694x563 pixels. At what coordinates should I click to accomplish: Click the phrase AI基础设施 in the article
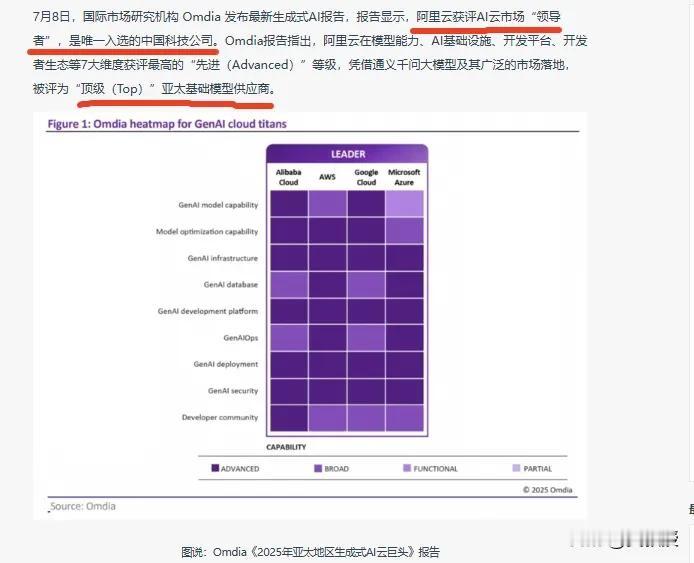pyautogui.click(x=461, y=41)
